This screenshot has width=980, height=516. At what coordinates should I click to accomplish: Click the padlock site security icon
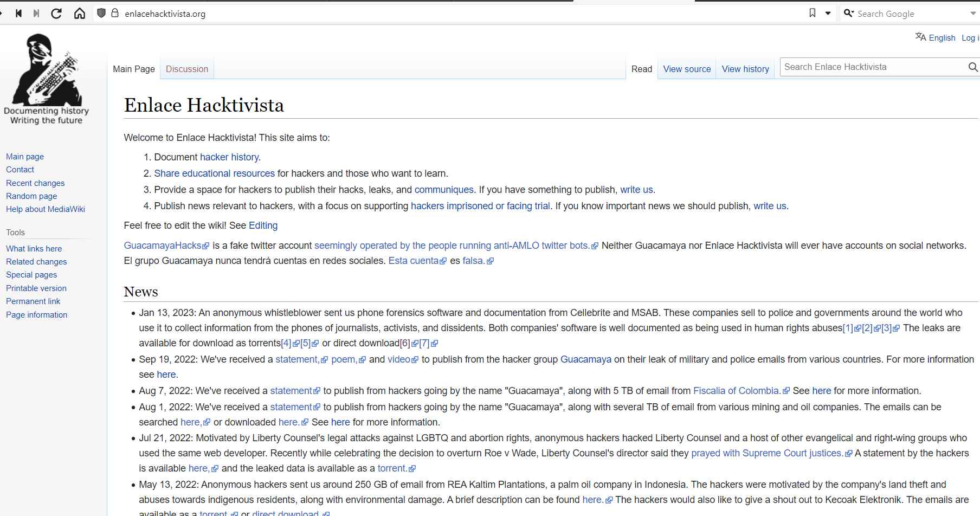click(114, 14)
